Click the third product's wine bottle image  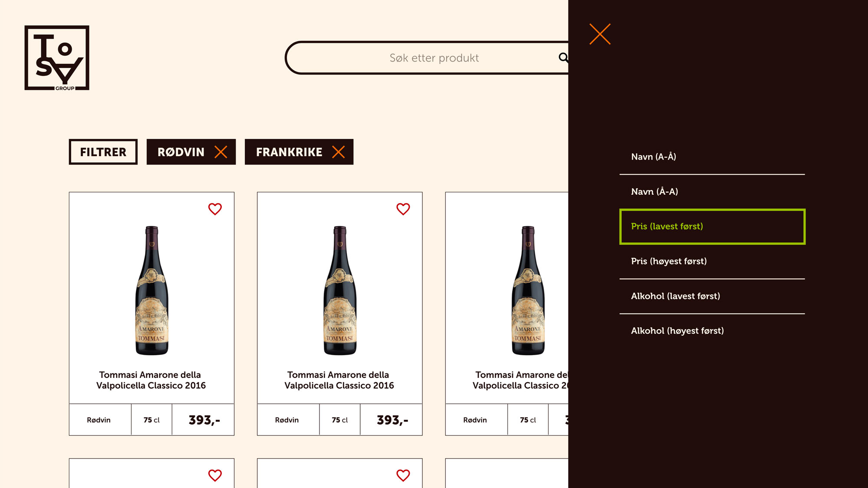point(528,290)
